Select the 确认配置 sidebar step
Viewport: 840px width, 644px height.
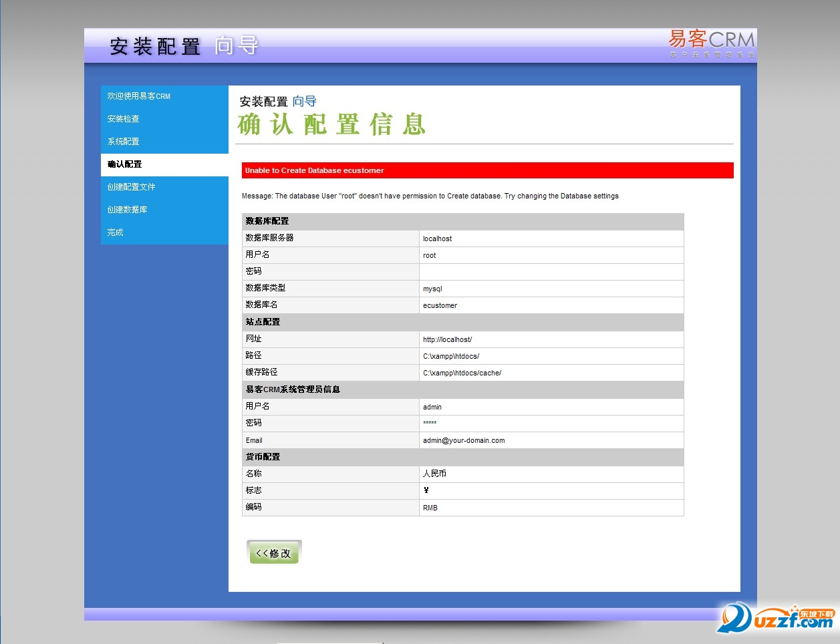pyautogui.click(x=164, y=164)
